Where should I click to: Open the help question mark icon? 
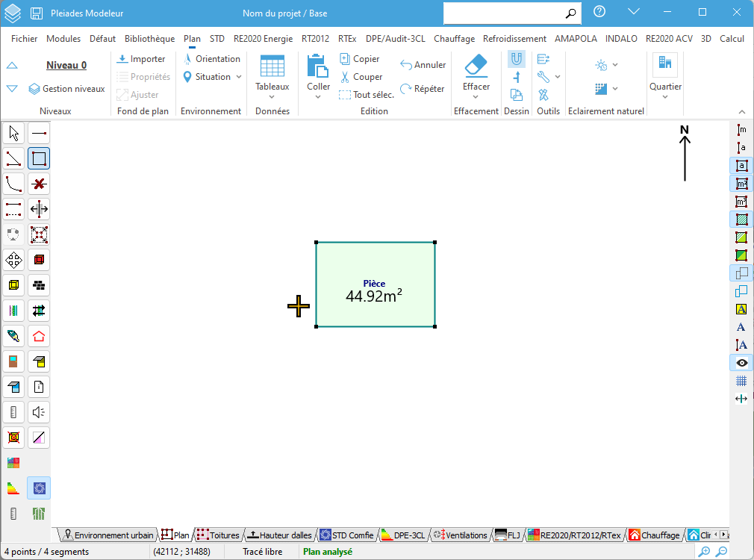[x=599, y=11]
